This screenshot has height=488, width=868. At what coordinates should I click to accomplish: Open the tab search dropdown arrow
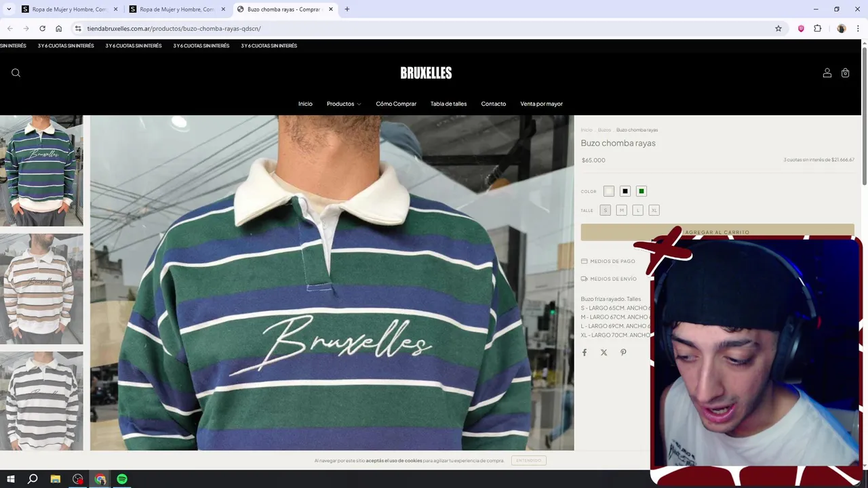(x=9, y=9)
